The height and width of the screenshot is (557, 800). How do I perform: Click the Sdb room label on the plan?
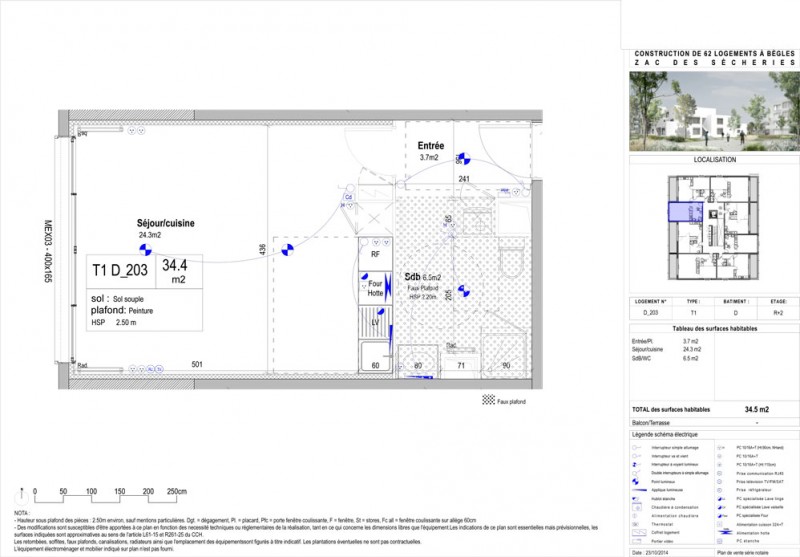[x=412, y=276]
